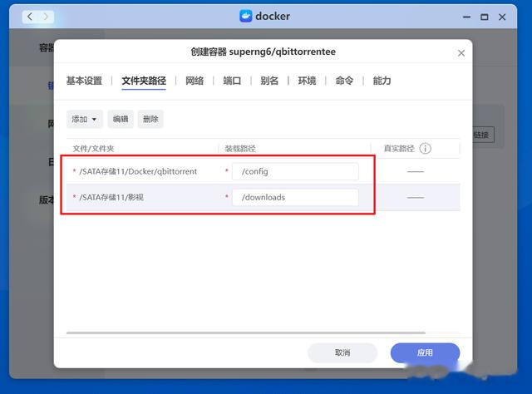Minimize the docker window
Screen dimensions: 532x394
pyautogui.click(x=467, y=17)
